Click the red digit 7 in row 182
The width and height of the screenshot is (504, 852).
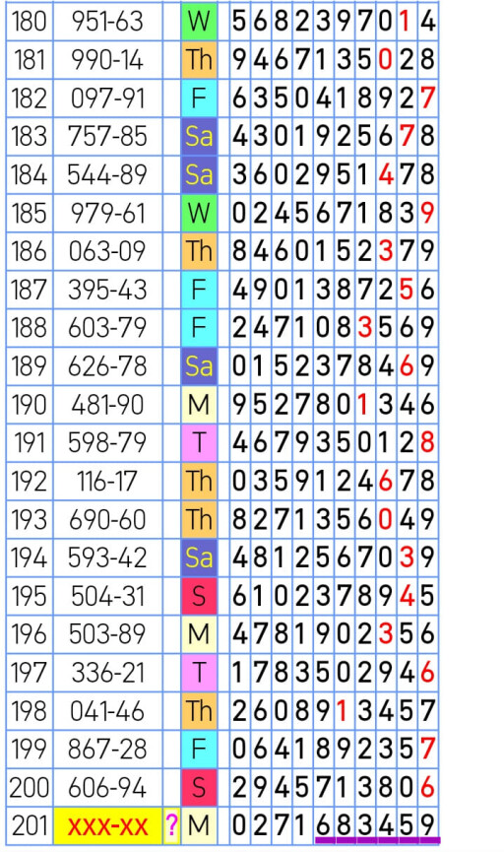(427, 98)
